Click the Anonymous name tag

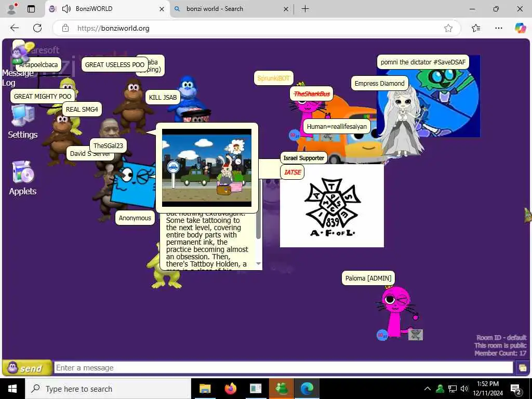(x=135, y=218)
